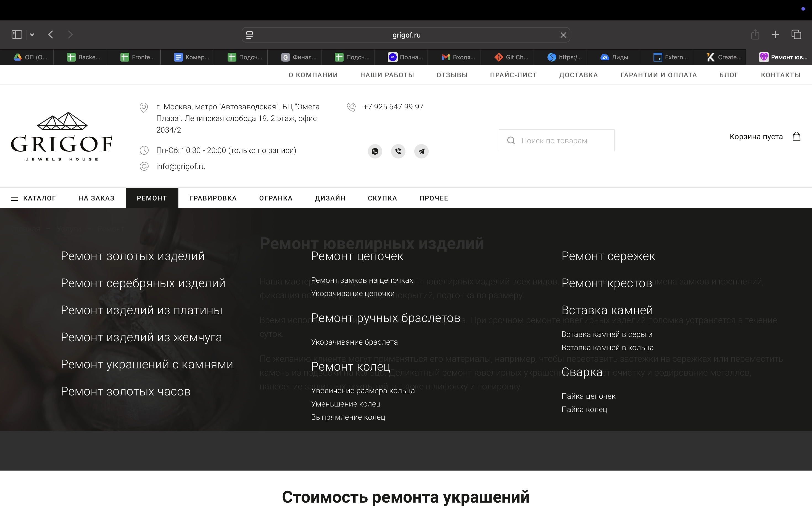Open the ГРАВИРОВКА menu item
The width and height of the screenshot is (812, 528).
coord(213,198)
